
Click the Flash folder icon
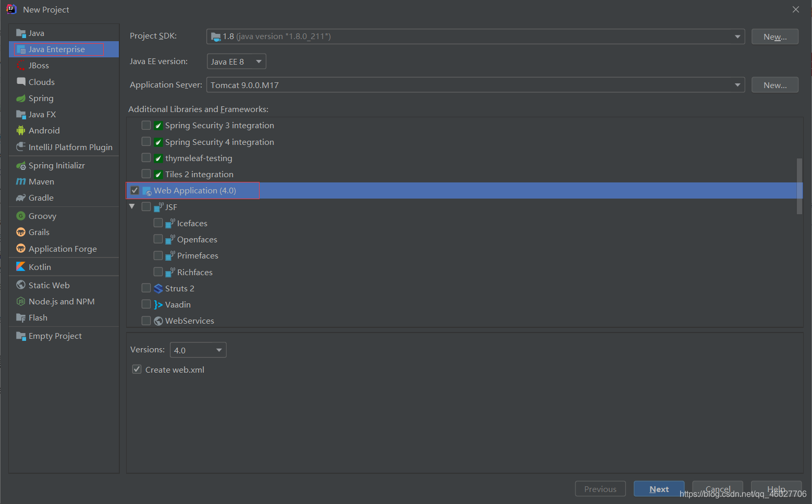click(21, 317)
